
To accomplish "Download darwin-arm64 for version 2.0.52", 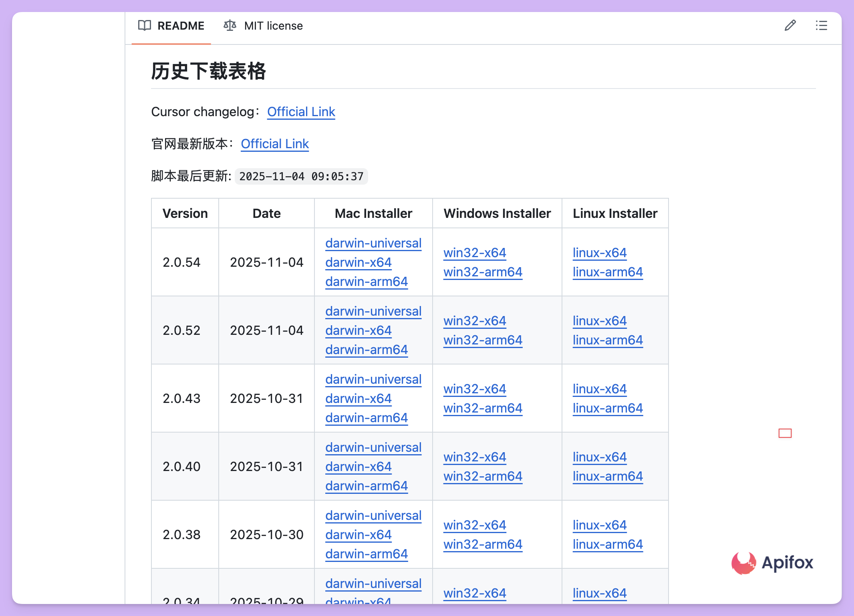I will coord(367,350).
